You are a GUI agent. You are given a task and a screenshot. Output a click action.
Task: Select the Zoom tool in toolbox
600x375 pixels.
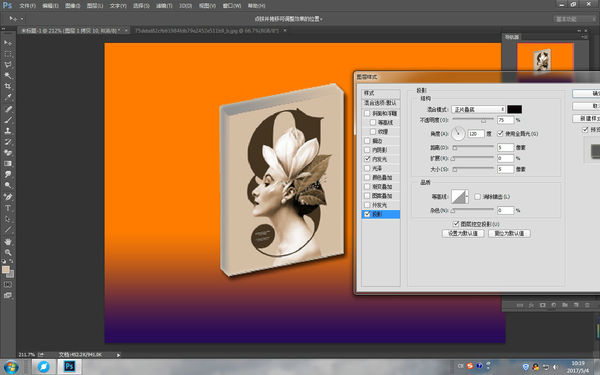pos(8,252)
